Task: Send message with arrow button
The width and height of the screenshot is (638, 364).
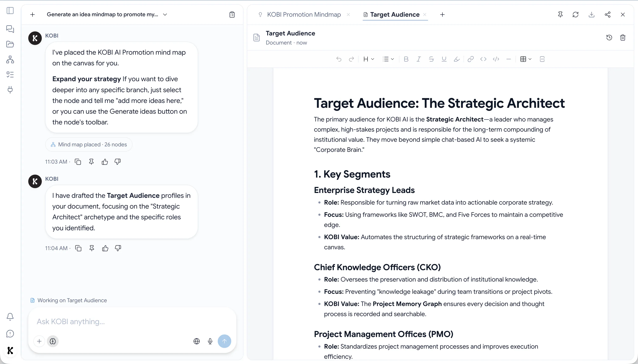Action: tap(224, 341)
